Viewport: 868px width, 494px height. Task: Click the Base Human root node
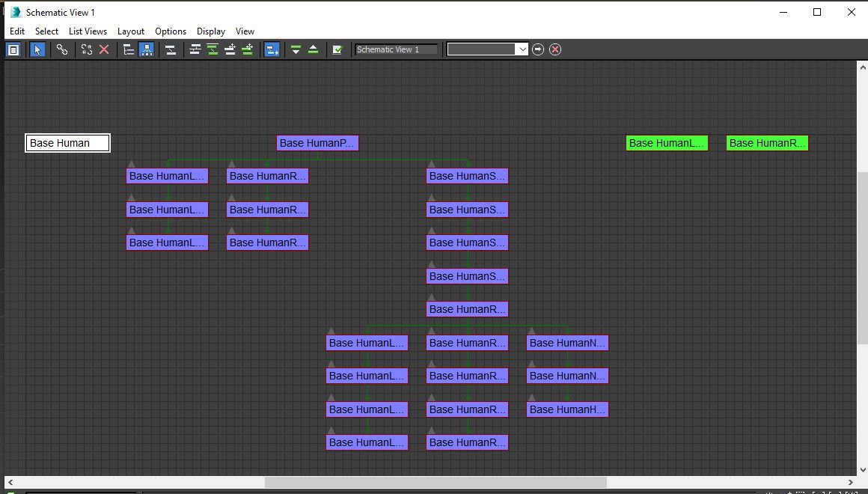(x=67, y=143)
